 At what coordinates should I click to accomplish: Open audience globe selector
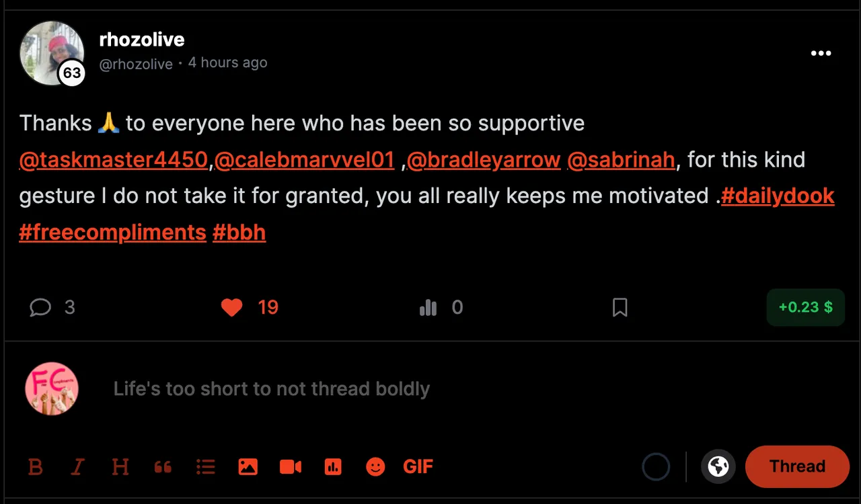(718, 466)
